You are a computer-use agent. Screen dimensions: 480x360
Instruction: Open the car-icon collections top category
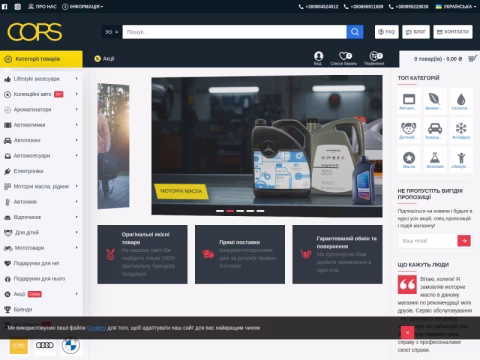coord(435,130)
